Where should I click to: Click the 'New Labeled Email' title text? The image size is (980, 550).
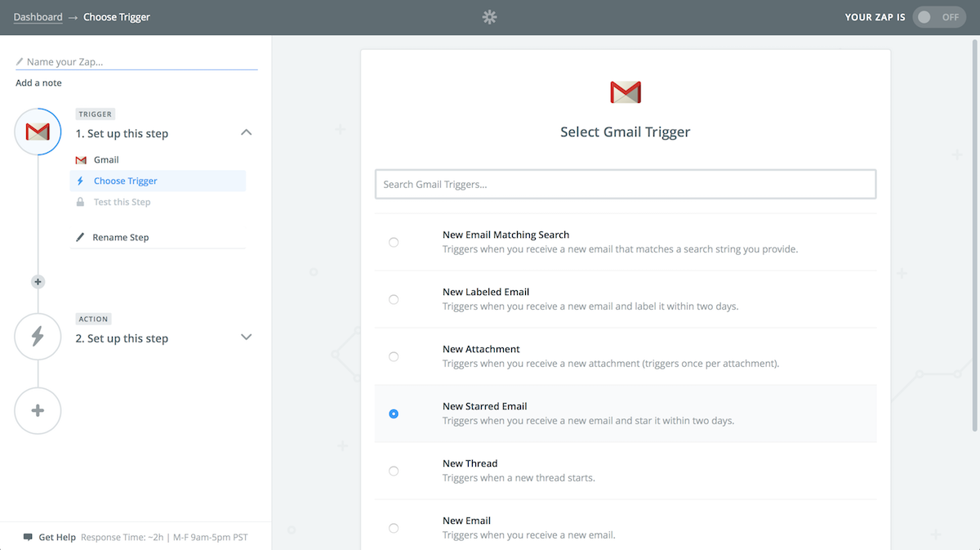[x=486, y=292]
